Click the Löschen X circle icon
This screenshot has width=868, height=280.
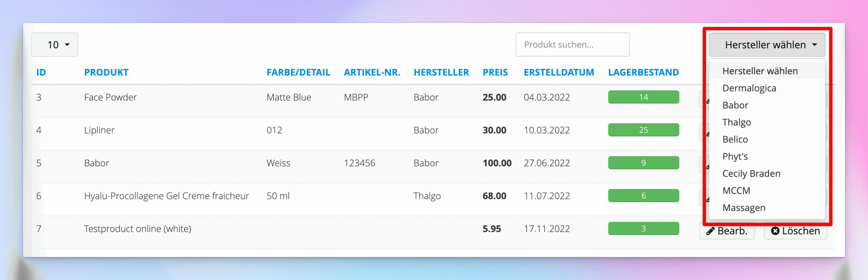tap(775, 231)
